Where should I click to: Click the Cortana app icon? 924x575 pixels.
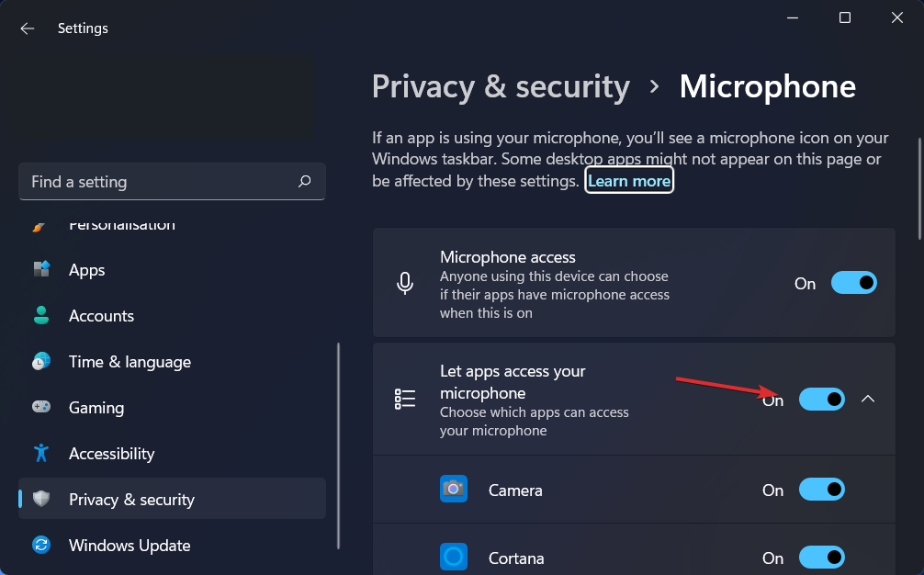(453, 557)
